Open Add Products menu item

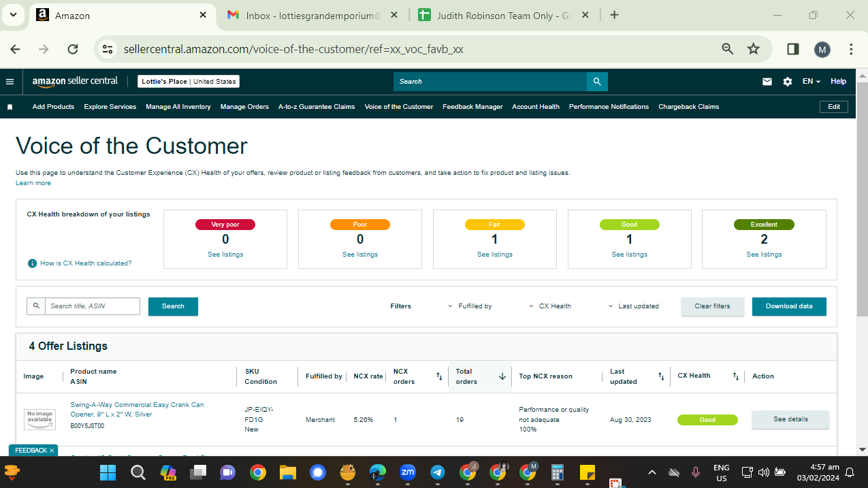click(53, 107)
